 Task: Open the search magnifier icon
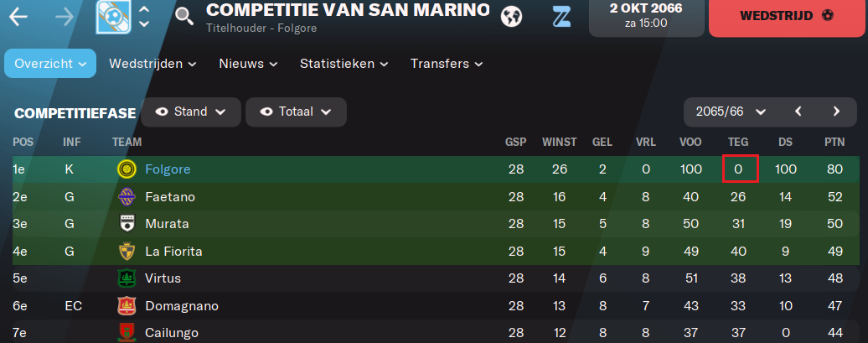click(x=184, y=17)
